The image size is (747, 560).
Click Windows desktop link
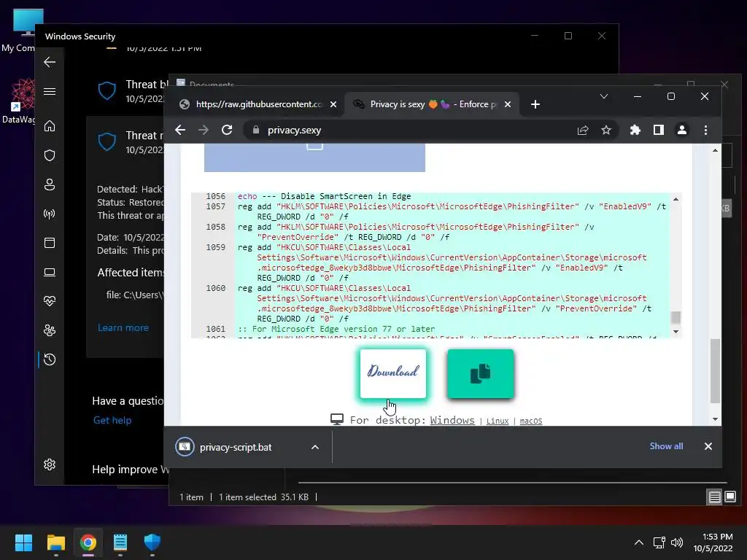pyautogui.click(x=452, y=420)
